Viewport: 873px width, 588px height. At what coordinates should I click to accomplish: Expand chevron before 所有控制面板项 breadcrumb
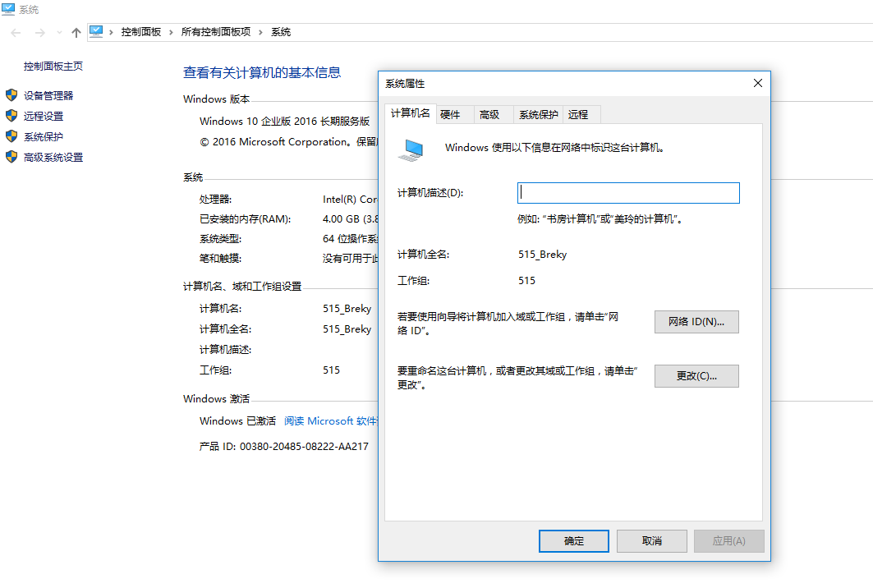pos(171,32)
